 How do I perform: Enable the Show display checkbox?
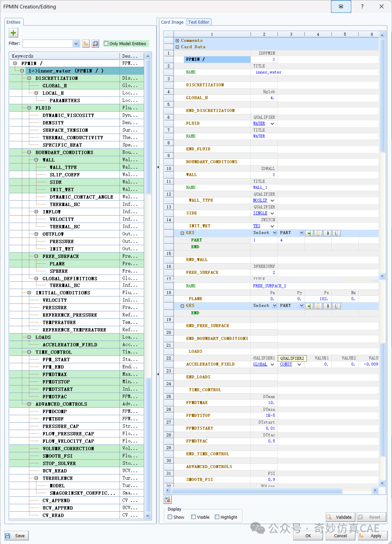pos(170,517)
